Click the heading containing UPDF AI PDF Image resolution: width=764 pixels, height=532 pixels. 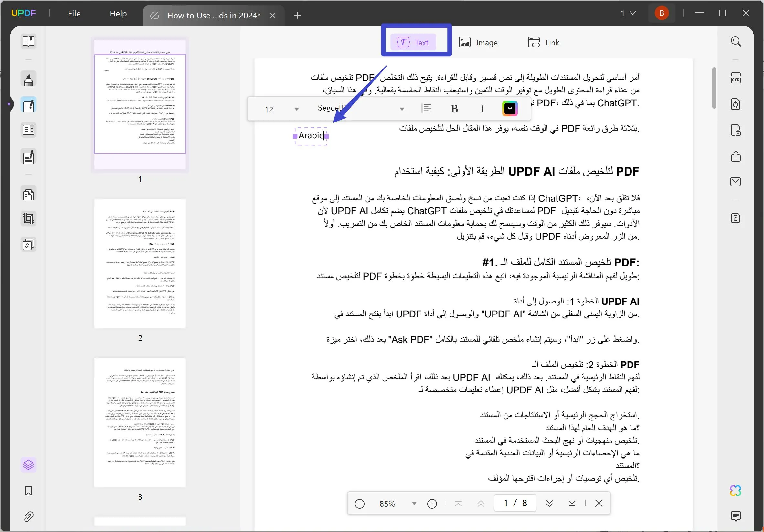[x=517, y=171]
